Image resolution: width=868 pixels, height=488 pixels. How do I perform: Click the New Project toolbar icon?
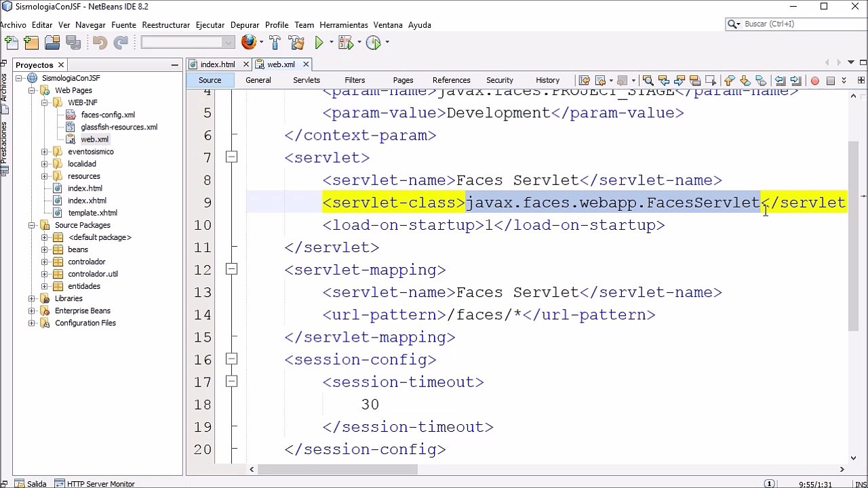pyautogui.click(x=31, y=43)
